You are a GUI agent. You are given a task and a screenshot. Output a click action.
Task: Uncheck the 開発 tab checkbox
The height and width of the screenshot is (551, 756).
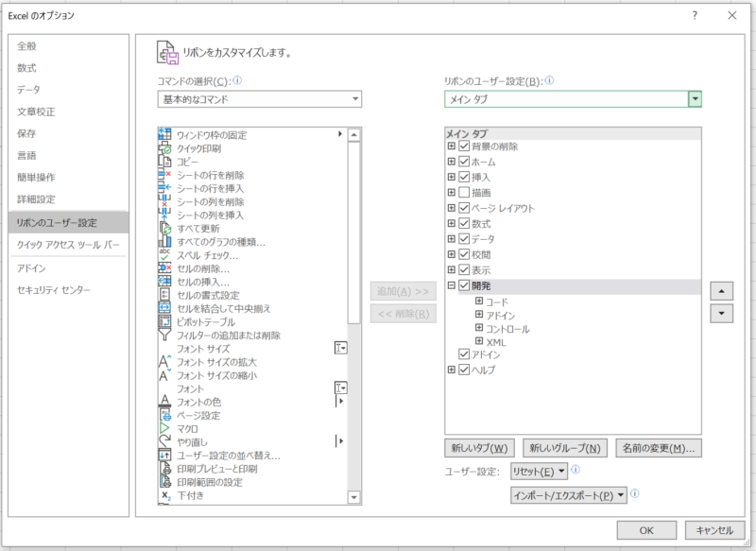click(x=464, y=285)
